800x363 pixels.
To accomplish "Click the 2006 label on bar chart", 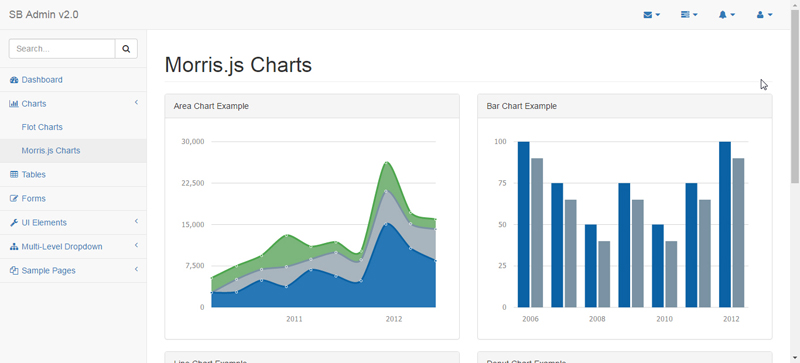I will [x=530, y=319].
